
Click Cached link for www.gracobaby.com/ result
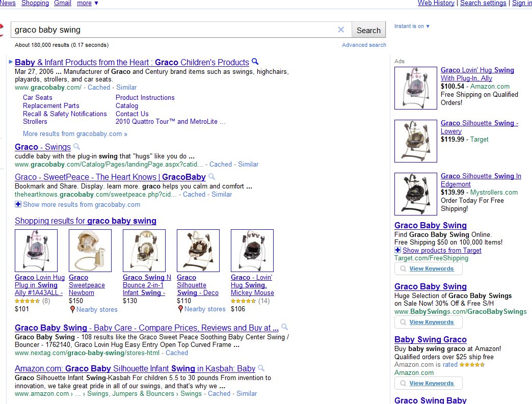pyautogui.click(x=99, y=87)
